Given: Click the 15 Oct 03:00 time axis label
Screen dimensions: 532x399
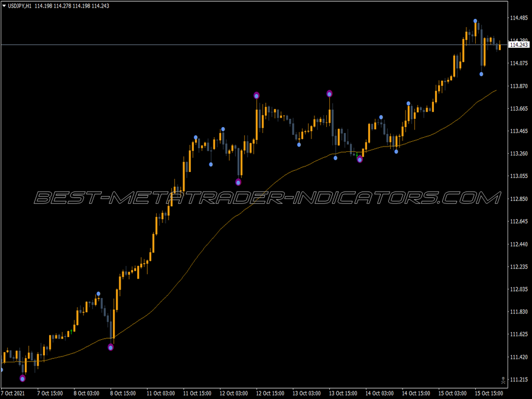Looking at the screenshot, I should click(x=453, y=394).
